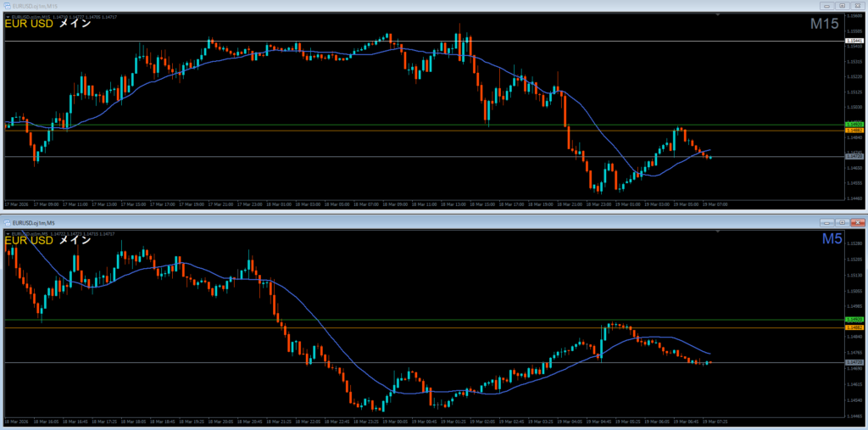Click the M15 chart's bottom time axis
The image size is (868, 430).
[424, 204]
